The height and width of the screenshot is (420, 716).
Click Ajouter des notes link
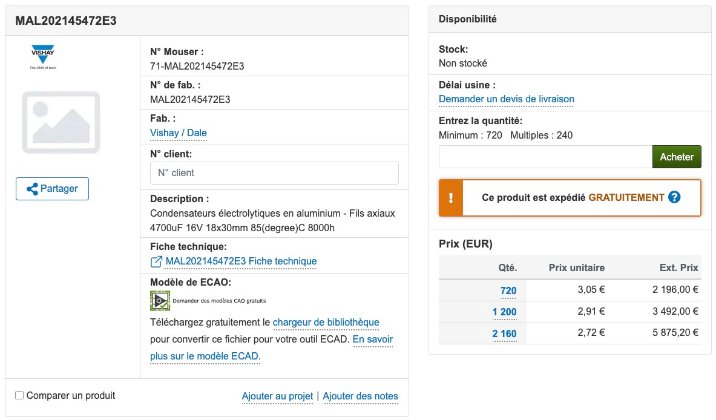[x=360, y=396]
